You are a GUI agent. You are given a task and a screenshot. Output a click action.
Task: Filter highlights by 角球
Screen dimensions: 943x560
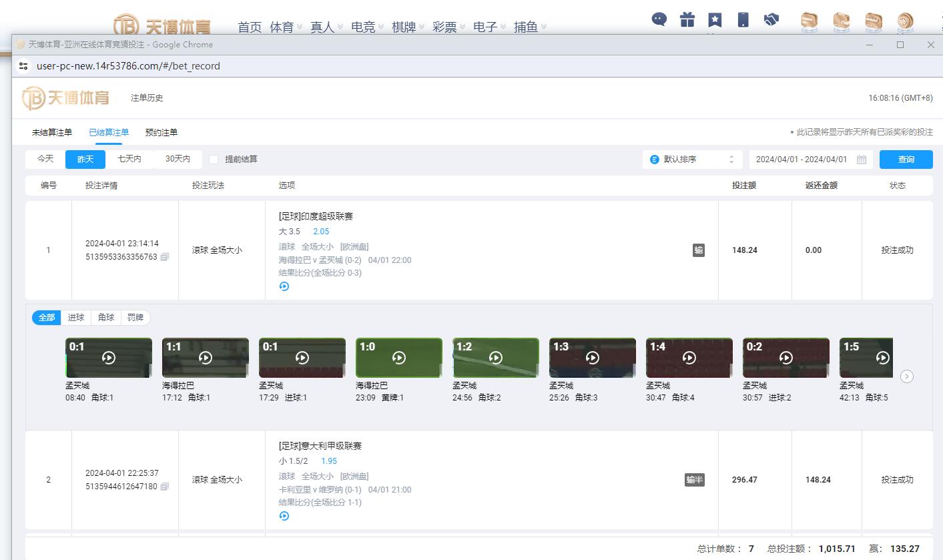coord(106,318)
